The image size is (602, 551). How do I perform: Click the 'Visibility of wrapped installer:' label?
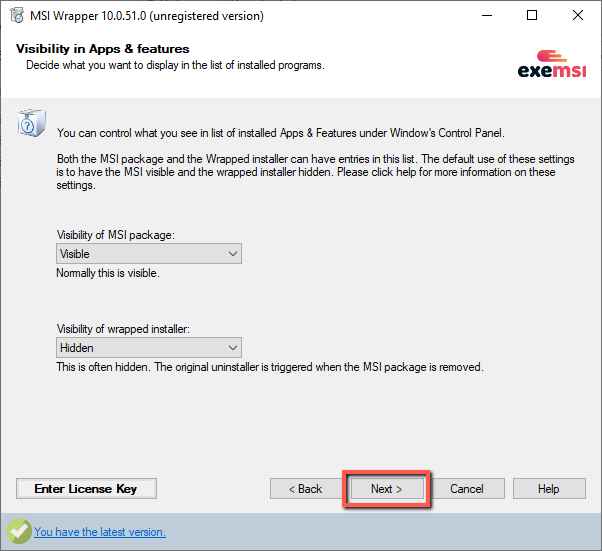tap(123, 329)
